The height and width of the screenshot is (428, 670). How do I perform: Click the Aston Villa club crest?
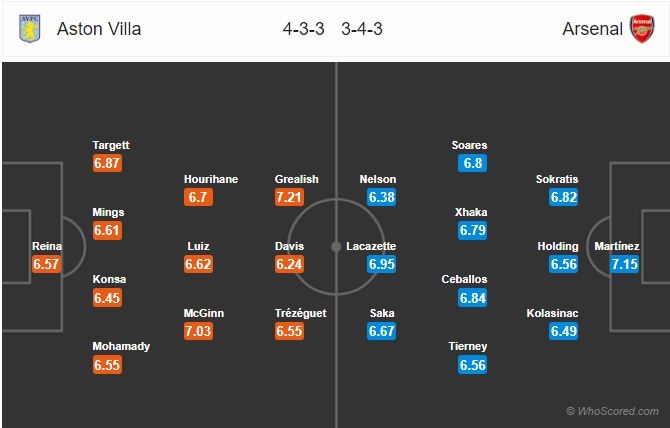29,29
